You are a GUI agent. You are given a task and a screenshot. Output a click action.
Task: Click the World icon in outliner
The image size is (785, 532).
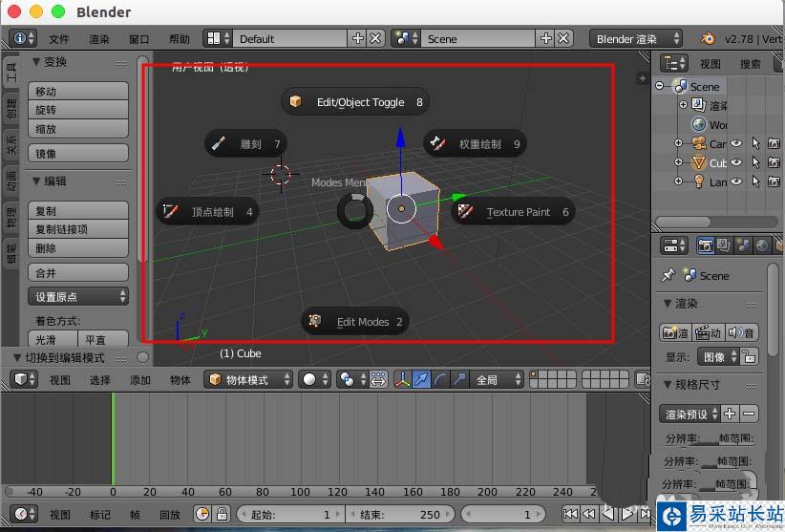699,124
